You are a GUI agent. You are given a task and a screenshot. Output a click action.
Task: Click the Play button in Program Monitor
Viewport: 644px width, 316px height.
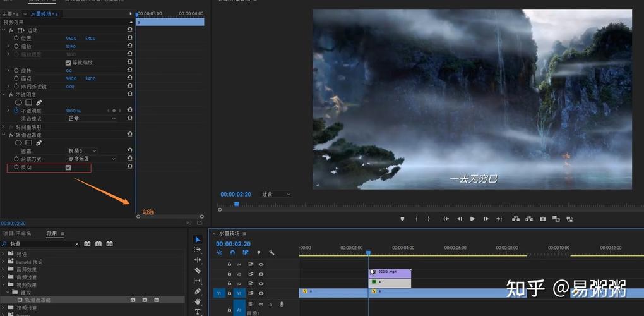pos(472,219)
